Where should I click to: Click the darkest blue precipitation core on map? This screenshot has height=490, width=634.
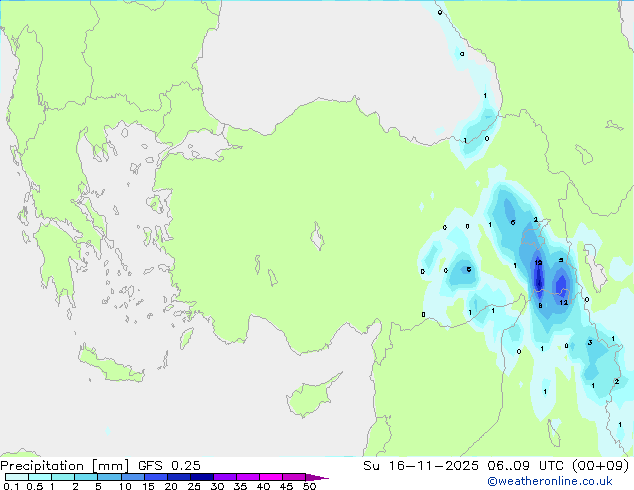coord(538,280)
